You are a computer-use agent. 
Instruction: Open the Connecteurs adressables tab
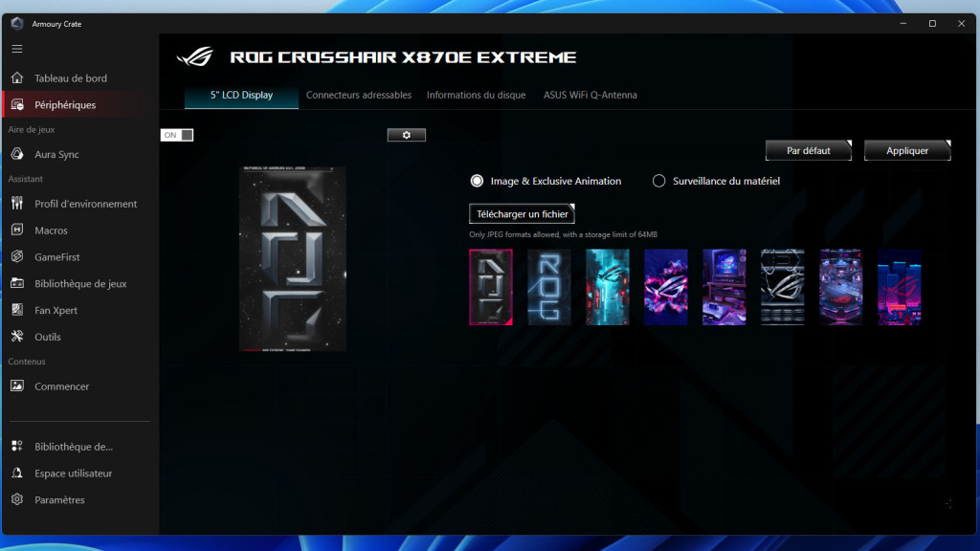[359, 95]
